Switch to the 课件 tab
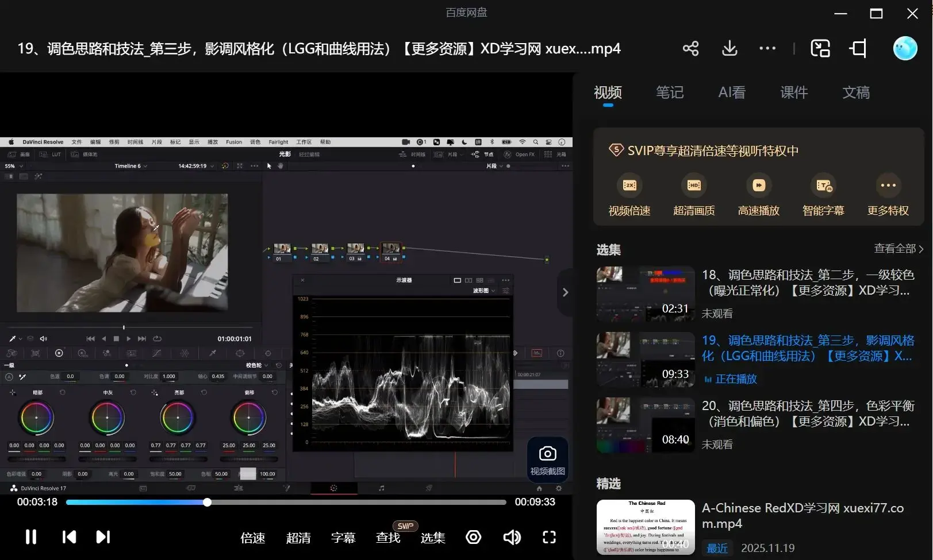This screenshot has width=933, height=560. point(794,92)
